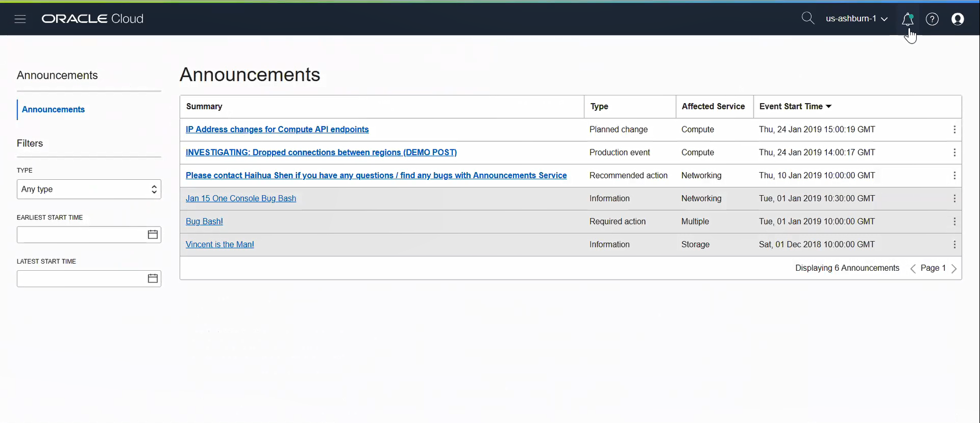Select Announcements in the left sidebar
Viewport: 980px width, 423px height.
[x=53, y=109]
